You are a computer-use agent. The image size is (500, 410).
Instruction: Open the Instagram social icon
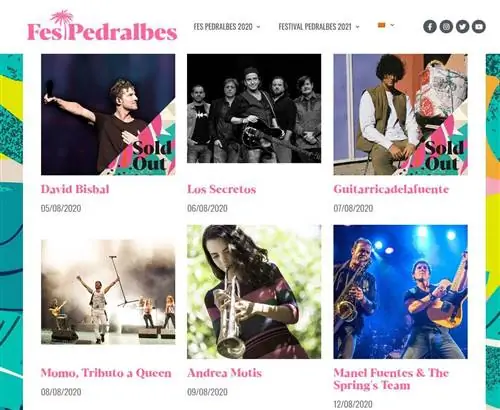pyautogui.click(x=446, y=26)
